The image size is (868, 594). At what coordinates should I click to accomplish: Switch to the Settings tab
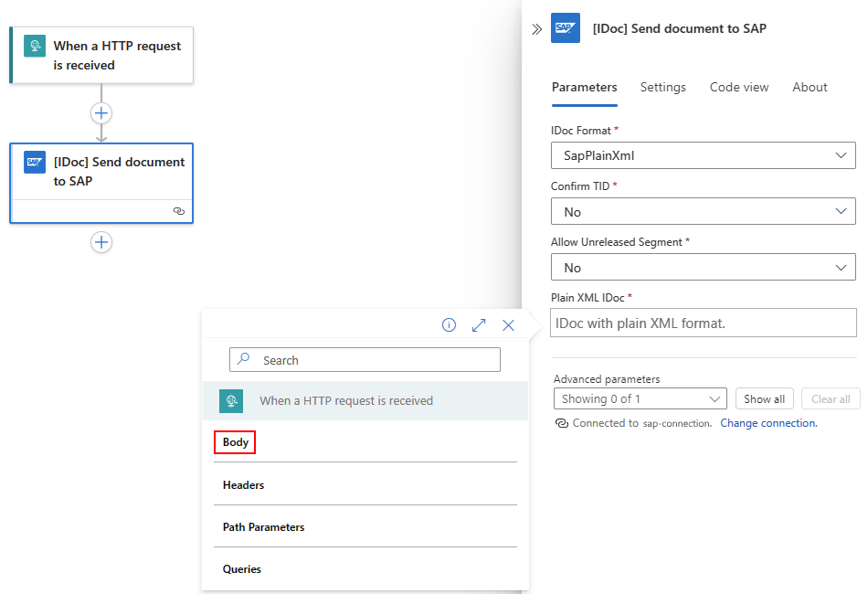click(x=662, y=88)
